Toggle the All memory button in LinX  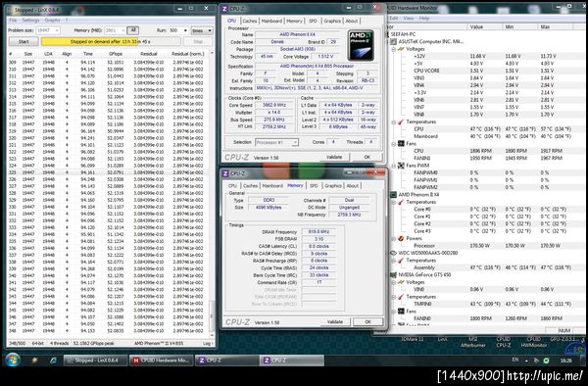132,30
